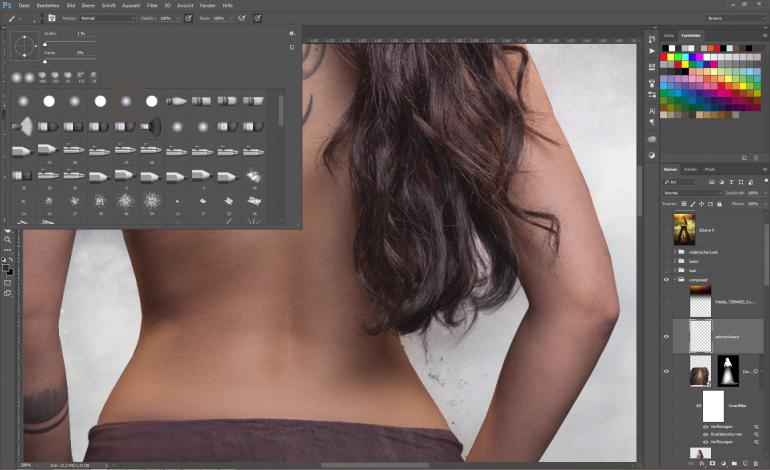770x470 pixels.
Task: Hide the 'composed' group layer
Action: click(x=666, y=280)
